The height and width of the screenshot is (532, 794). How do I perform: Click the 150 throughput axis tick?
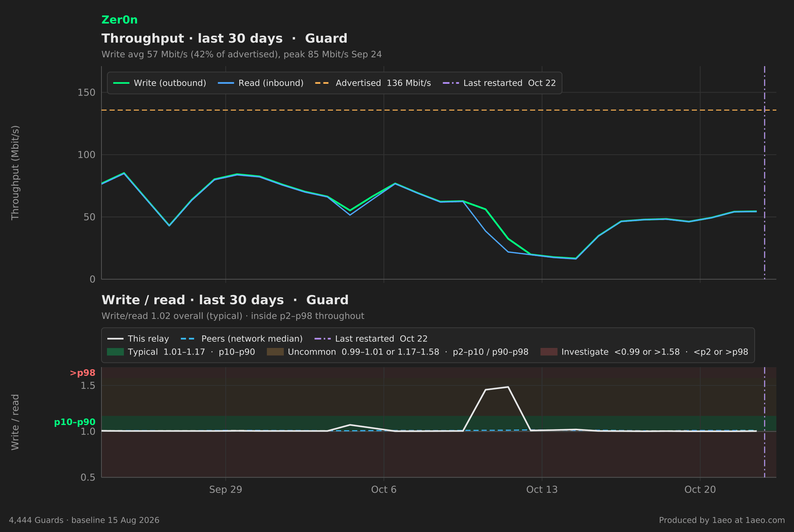[86, 93]
